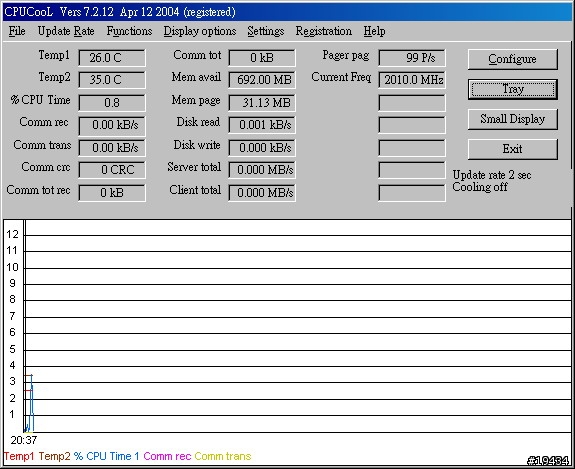Click the Mem page label

click(x=196, y=100)
